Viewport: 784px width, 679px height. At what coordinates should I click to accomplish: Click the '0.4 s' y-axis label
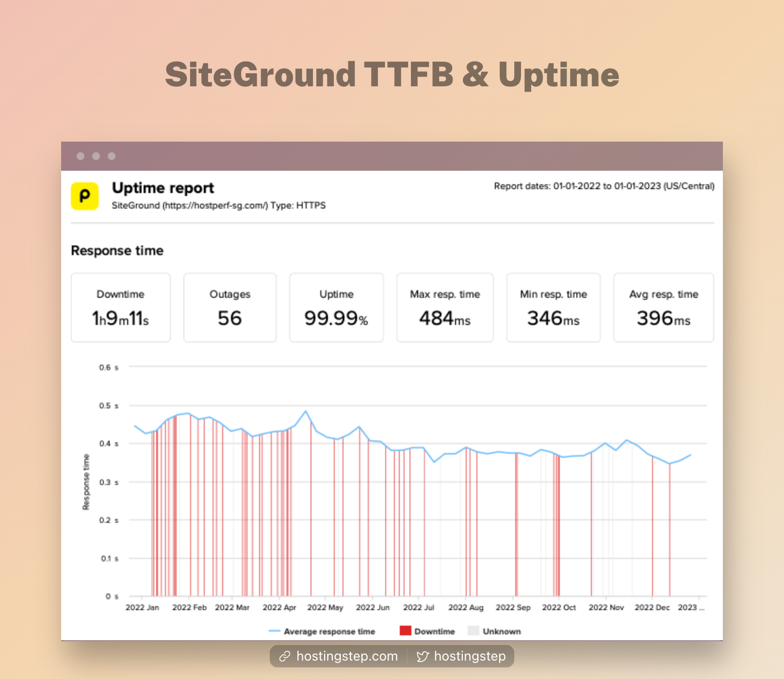[x=109, y=443]
